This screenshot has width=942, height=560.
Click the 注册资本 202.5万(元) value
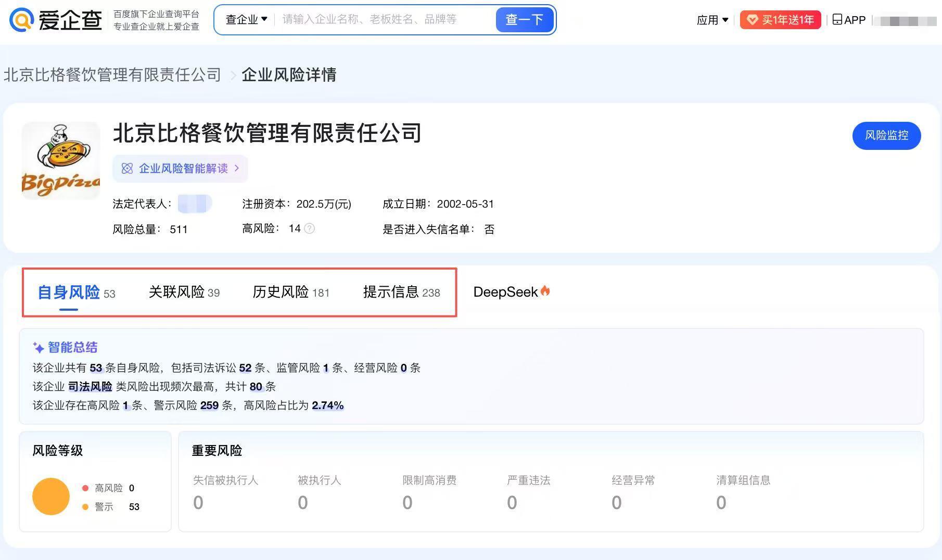[x=324, y=204]
